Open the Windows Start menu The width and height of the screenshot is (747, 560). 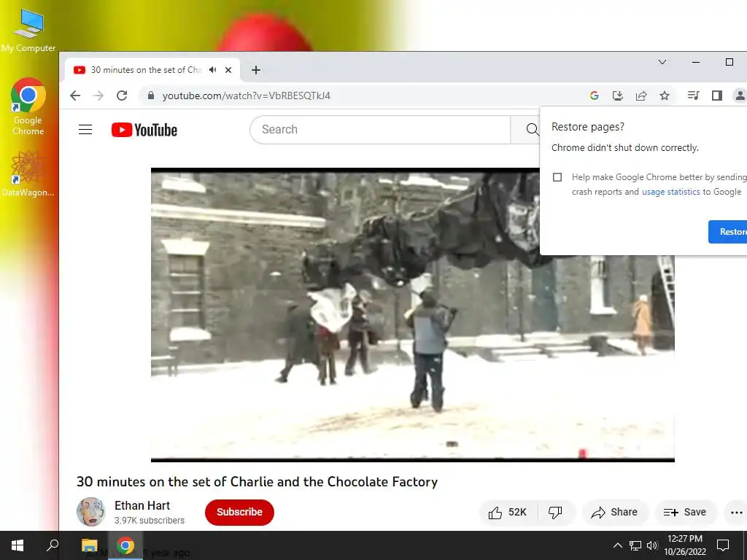18,545
